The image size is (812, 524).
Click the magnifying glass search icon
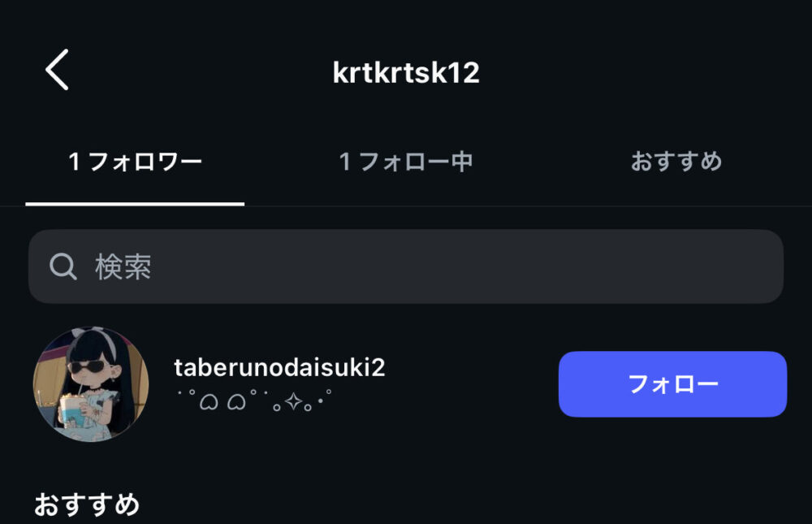pos(63,266)
